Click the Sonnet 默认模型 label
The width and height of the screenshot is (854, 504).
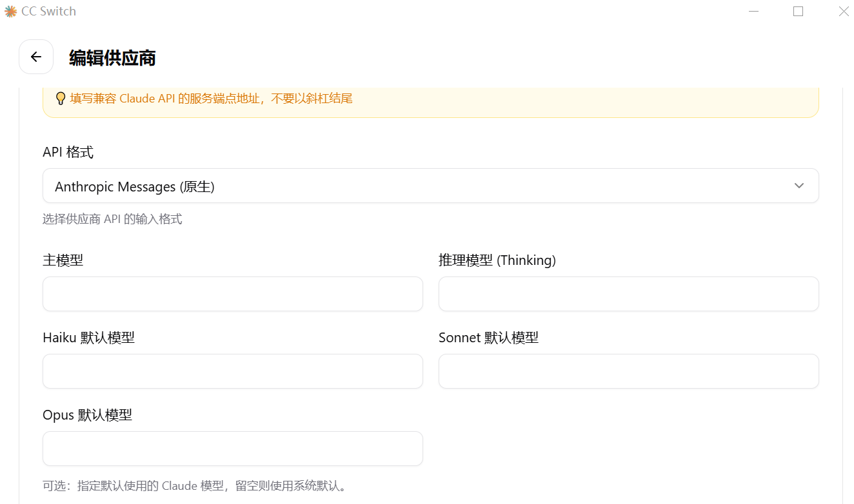488,338
